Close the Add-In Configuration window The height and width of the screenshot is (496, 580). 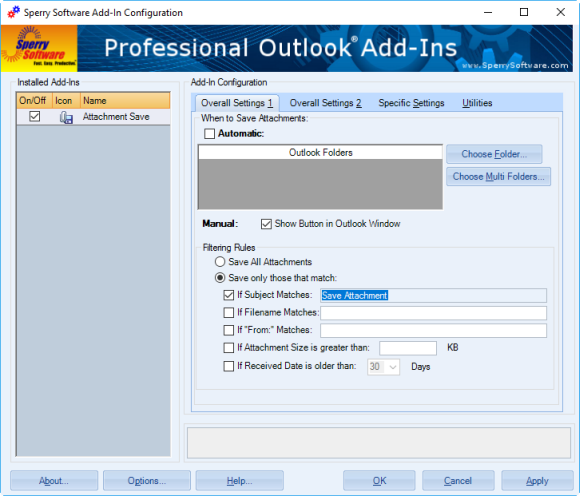pos(560,12)
